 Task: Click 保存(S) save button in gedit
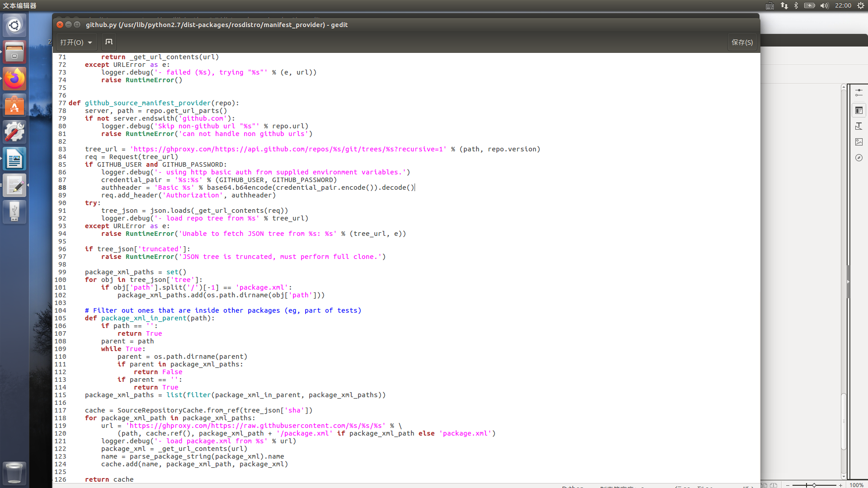(742, 42)
